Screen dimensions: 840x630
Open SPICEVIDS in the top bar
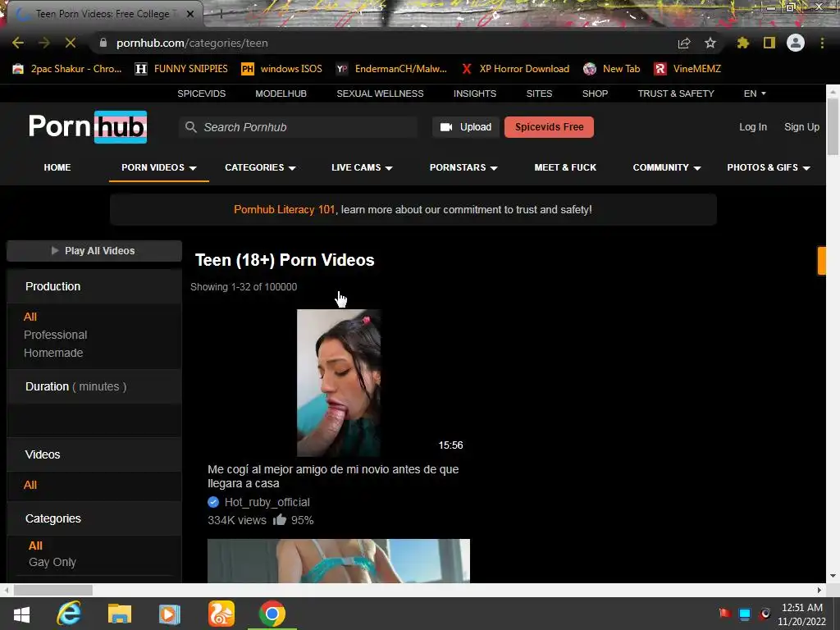[x=202, y=94]
